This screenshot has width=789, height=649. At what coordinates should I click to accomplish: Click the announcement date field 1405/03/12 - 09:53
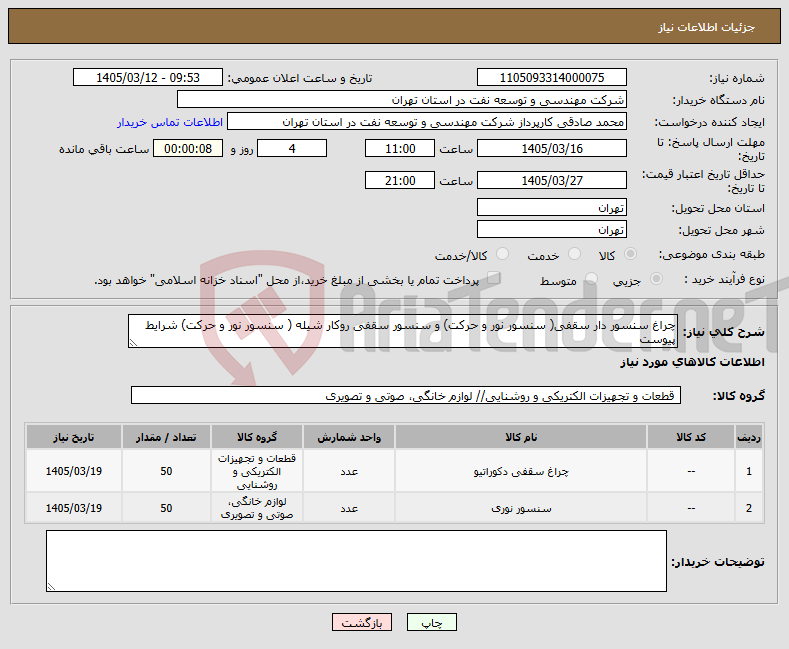(x=148, y=77)
